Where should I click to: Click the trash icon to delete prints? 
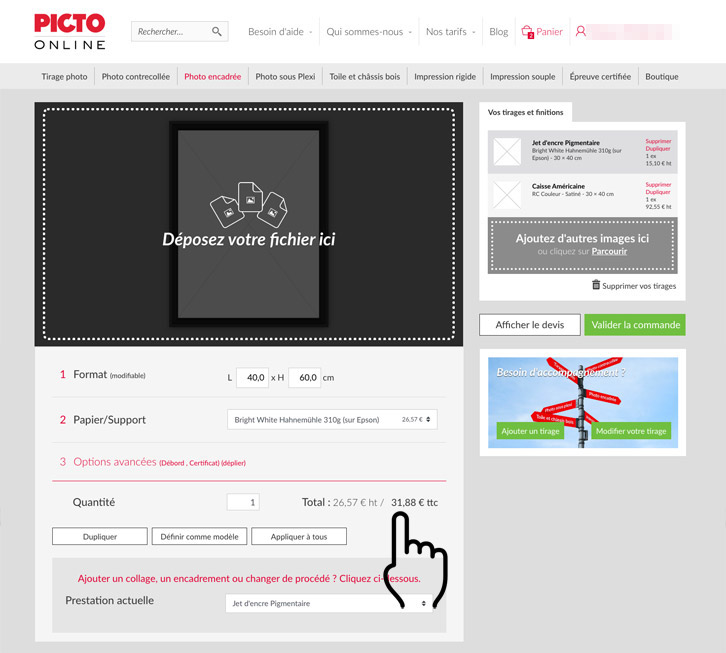(596, 285)
